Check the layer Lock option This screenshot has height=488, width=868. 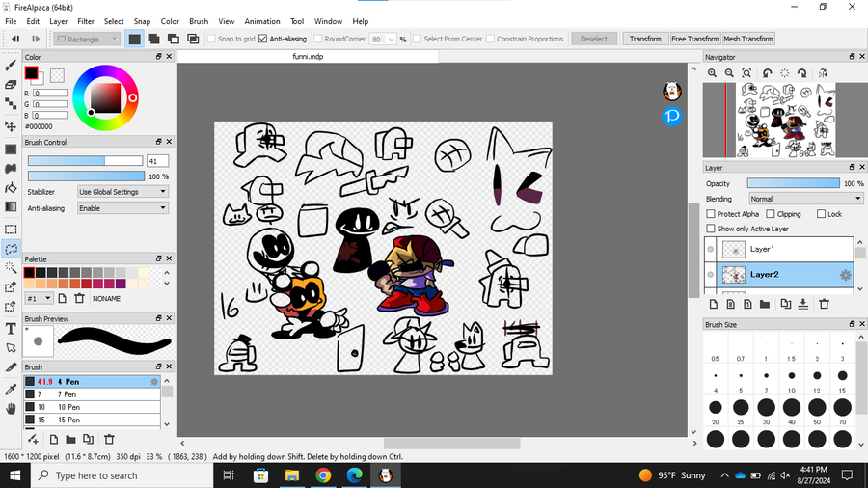[x=822, y=214]
